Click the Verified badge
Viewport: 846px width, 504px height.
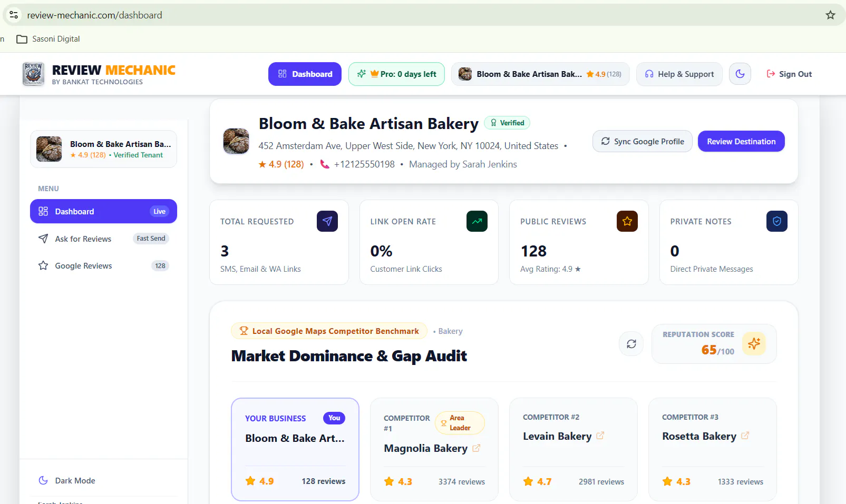[x=507, y=123]
